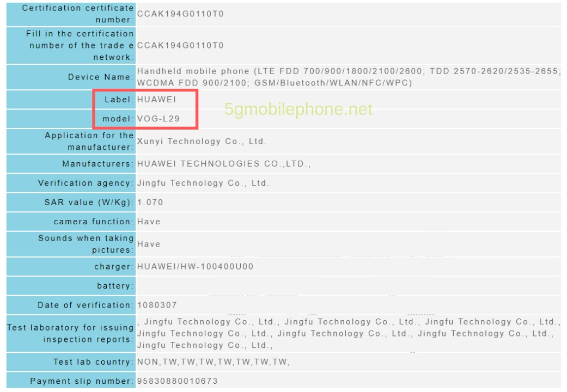Select 'HUAWEI TECHNOLOGIES CO.,LTD.,' value
Viewport: 567px width, 392px height.
[x=224, y=164]
